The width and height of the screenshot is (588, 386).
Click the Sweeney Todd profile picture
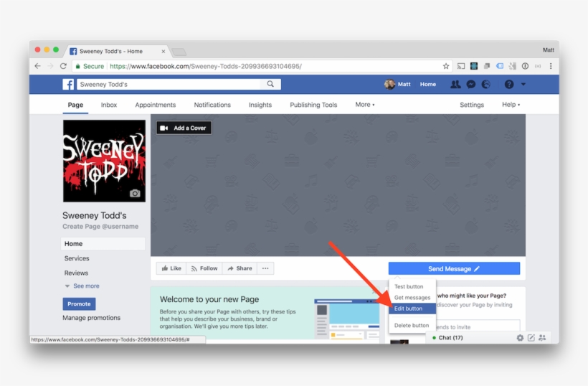104,161
